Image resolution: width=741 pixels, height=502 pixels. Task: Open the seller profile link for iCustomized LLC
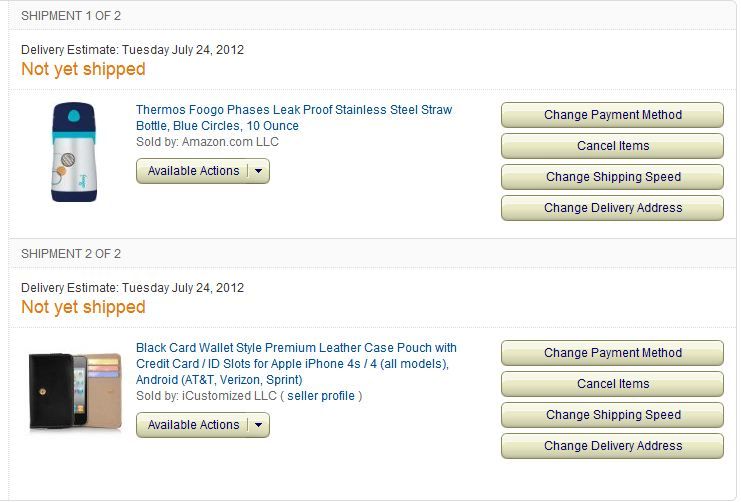click(321, 396)
